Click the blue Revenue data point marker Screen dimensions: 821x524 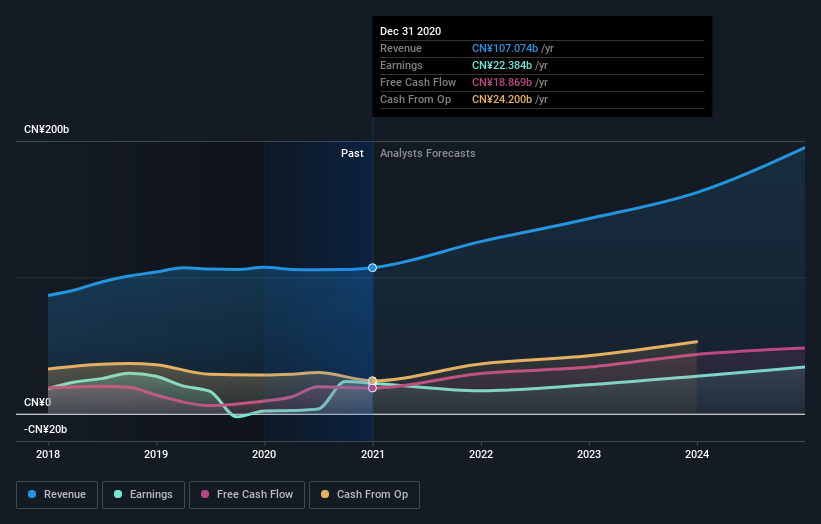coord(372,267)
